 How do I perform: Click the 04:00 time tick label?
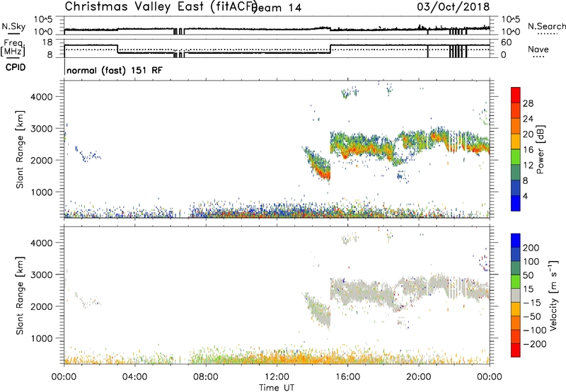point(135,377)
